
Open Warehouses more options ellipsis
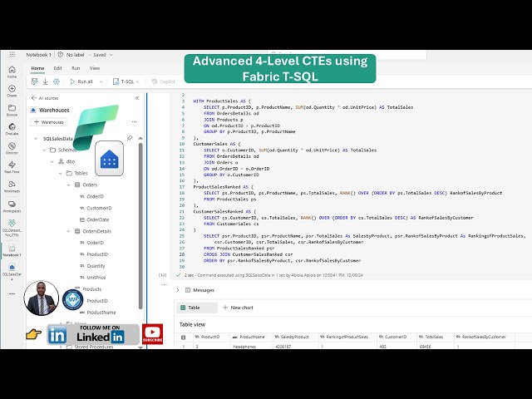[135, 121]
